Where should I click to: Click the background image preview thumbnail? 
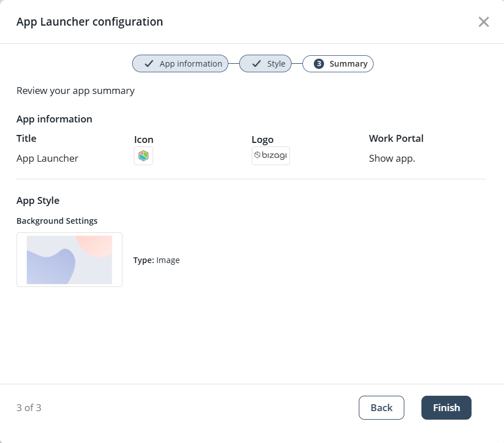pos(69,260)
